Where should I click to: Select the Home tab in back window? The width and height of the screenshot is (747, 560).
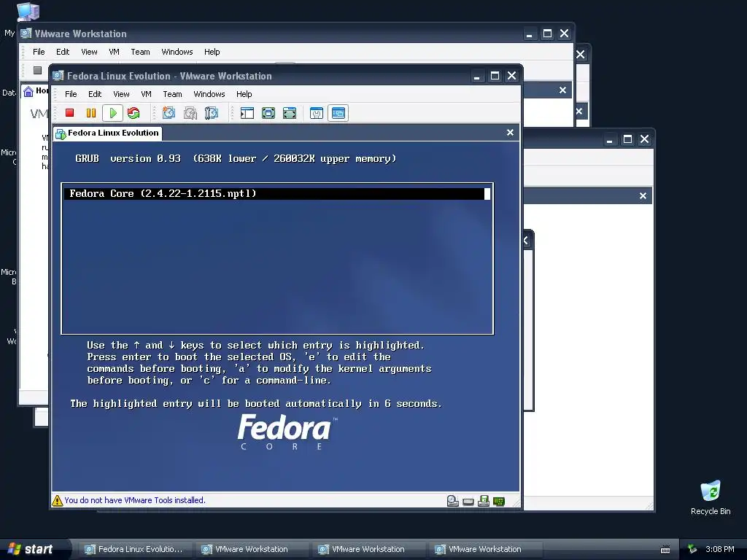coord(36,90)
